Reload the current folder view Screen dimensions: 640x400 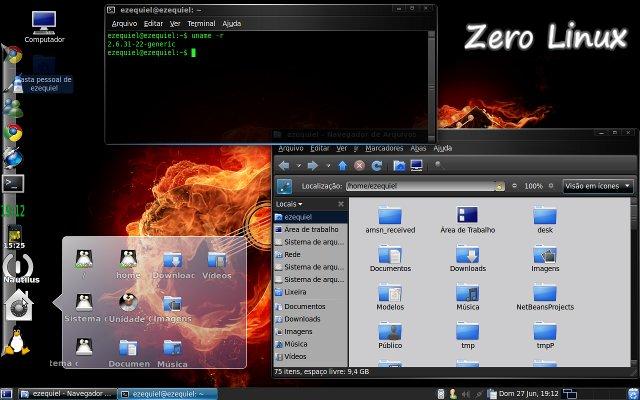pyautogui.click(x=376, y=165)
